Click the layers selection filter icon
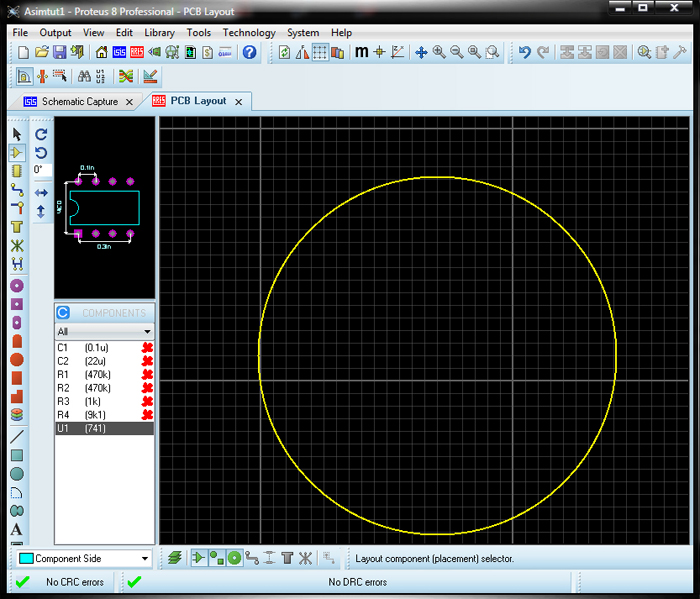The height and width of the screenshot is (599, 700). [175, 558]
